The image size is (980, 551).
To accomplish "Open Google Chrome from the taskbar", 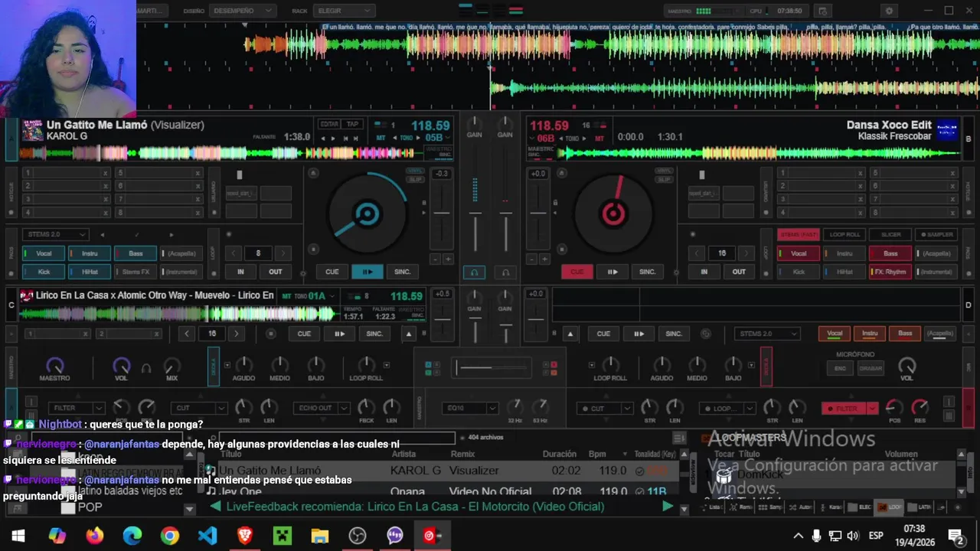I will tap(170, 536).
